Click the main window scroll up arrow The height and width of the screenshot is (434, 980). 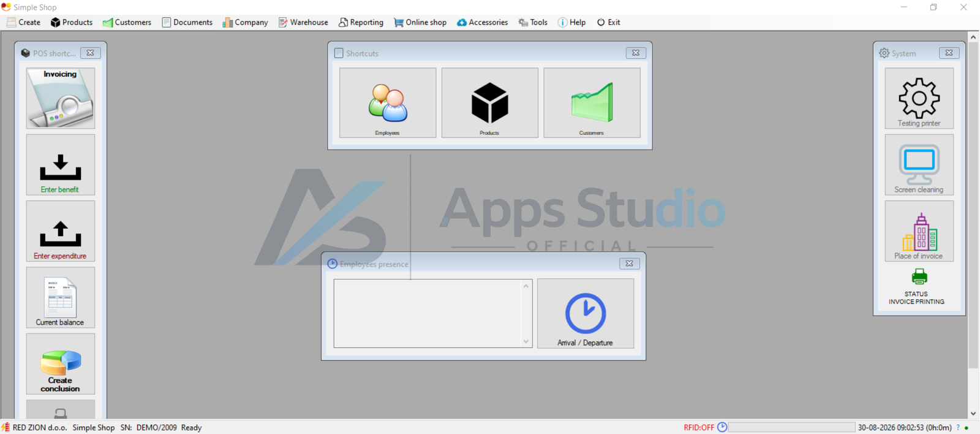(973, 37)
